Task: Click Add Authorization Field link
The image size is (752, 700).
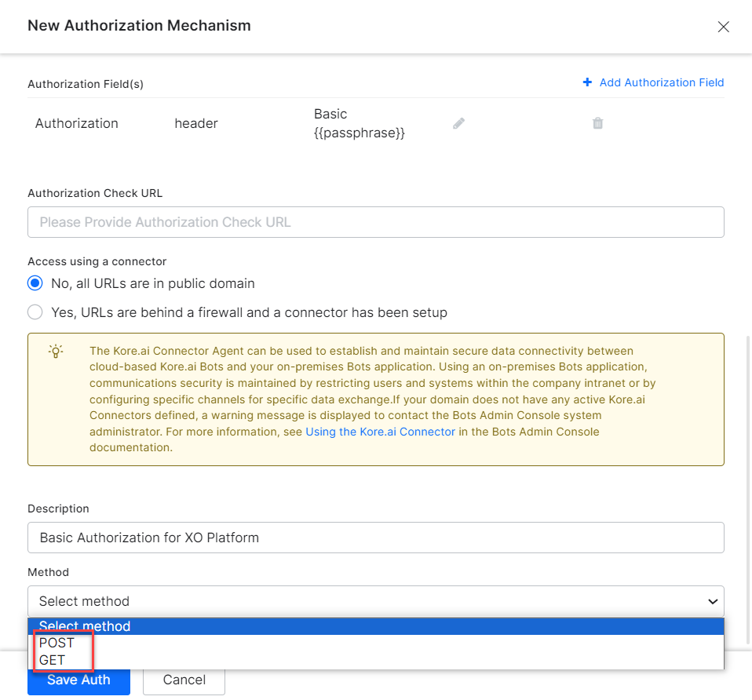Action: click(x=653, y=82)
